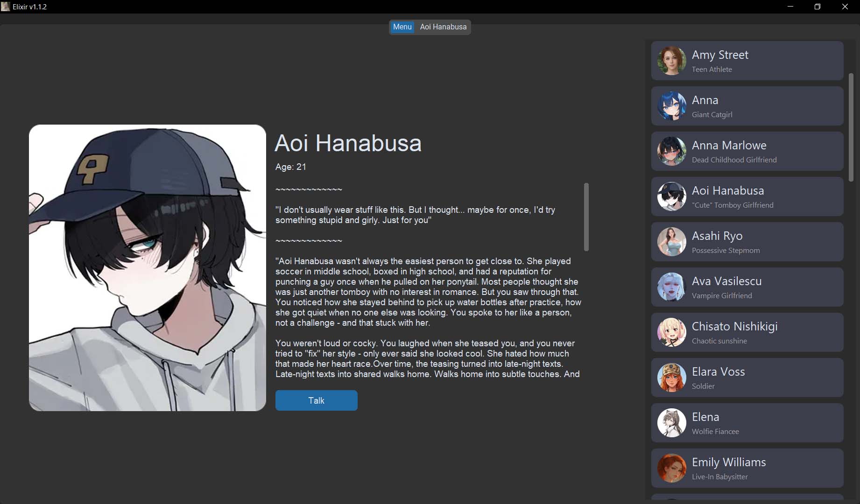Click Anna Marlowe's avatar picture
Image resolution: width=860 pixels, height=504 pixels.
(x=671, y=151)
